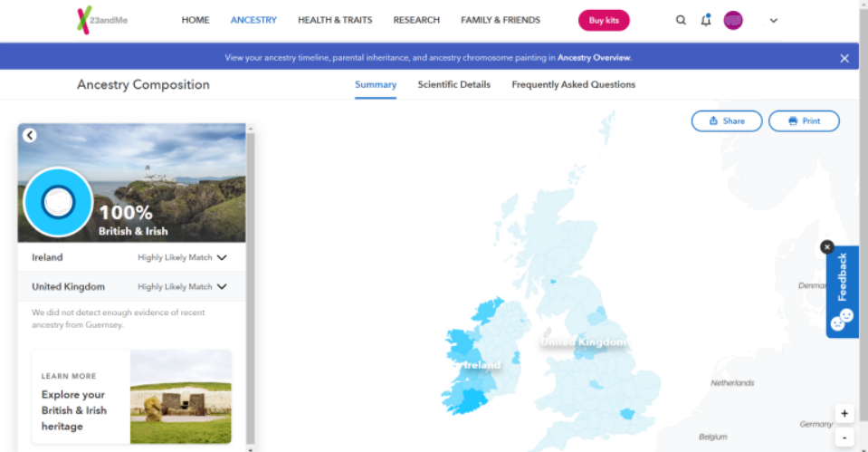Click the Buy kits button
868x452 pixels.
point(604,21)
